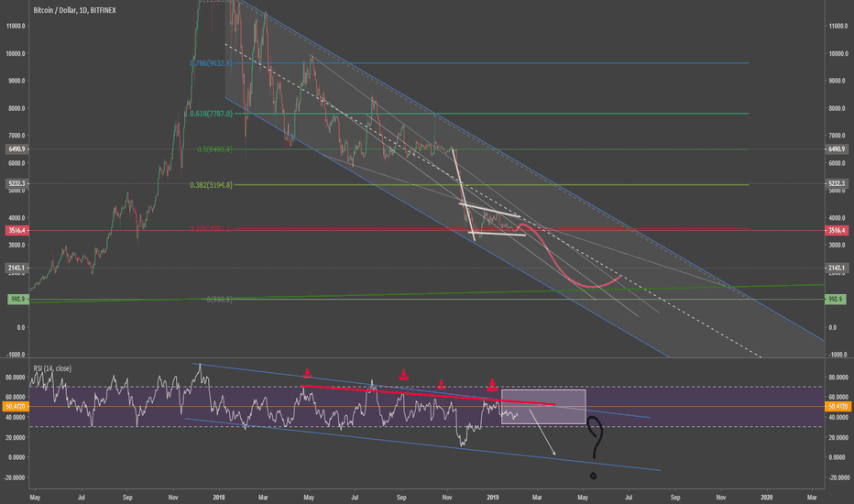Click the 80.0000 tick on right RSI scale
Viewport: 854px width, 504px height.
838,377
